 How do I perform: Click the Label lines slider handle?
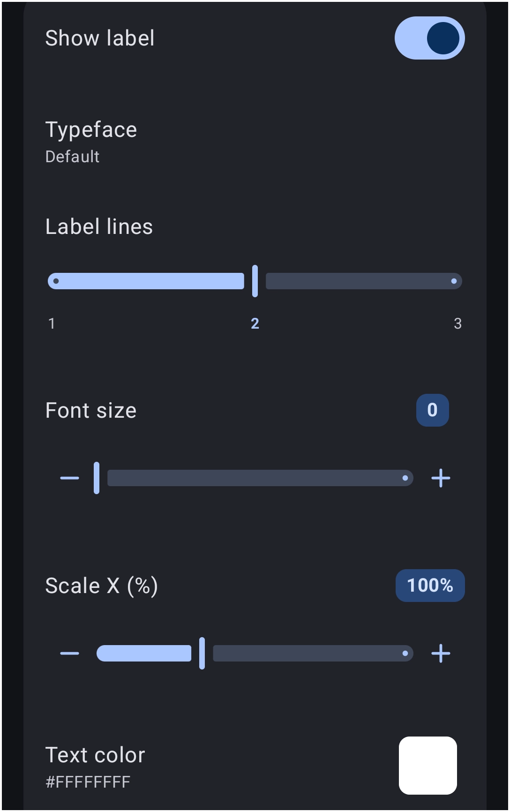pos(255,281)
